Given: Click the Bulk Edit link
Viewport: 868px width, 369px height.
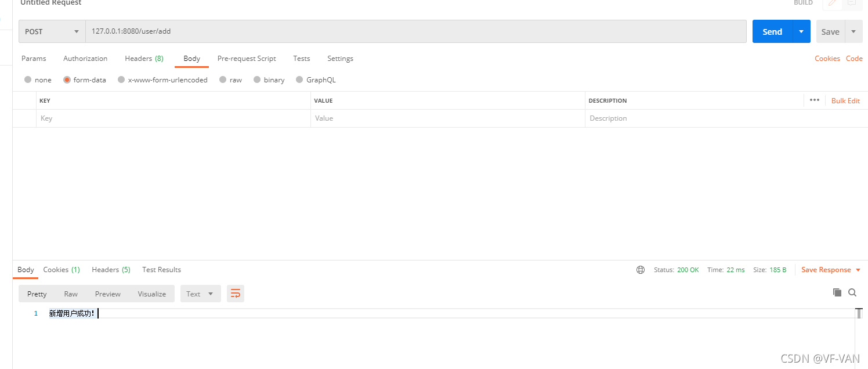Looking at the screenshot, I should pyautogui.click(x=845, y=100).
